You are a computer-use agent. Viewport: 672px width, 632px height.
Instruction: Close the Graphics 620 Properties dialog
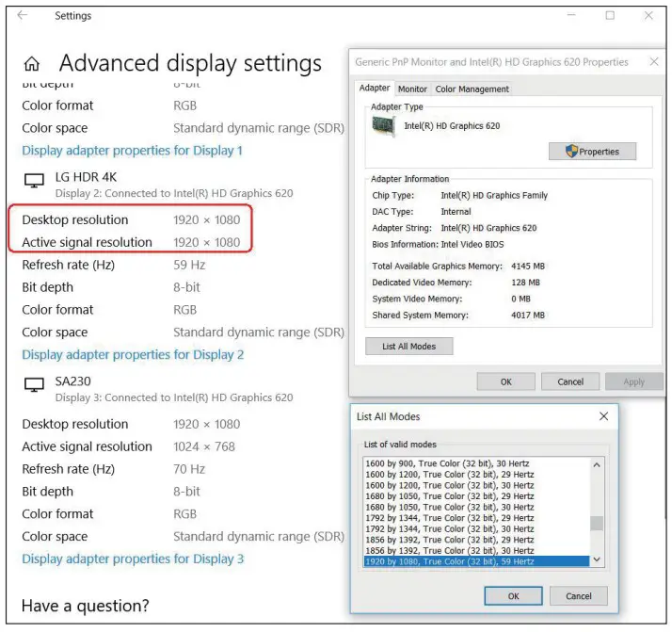pyautogui.click(x=654, y=62)
